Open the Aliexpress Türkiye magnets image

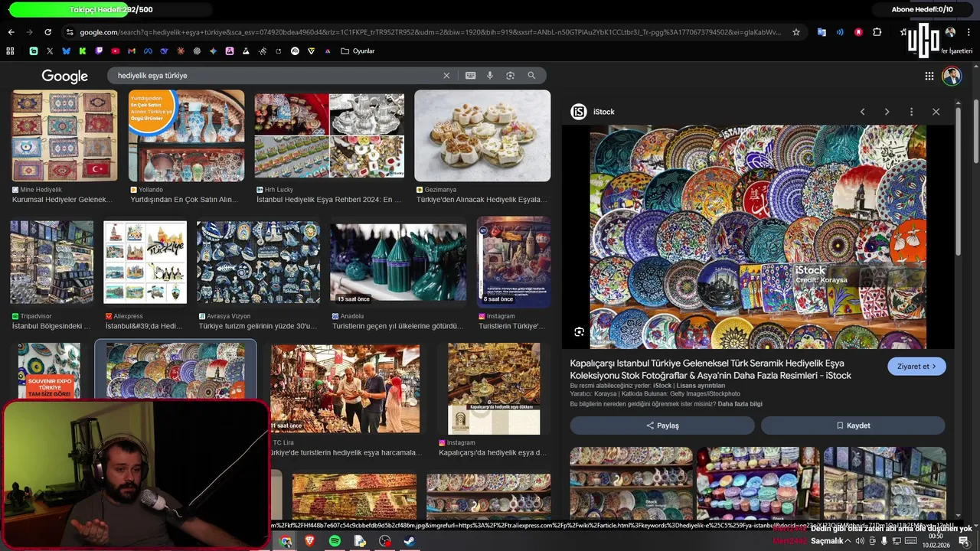[145, 262]
